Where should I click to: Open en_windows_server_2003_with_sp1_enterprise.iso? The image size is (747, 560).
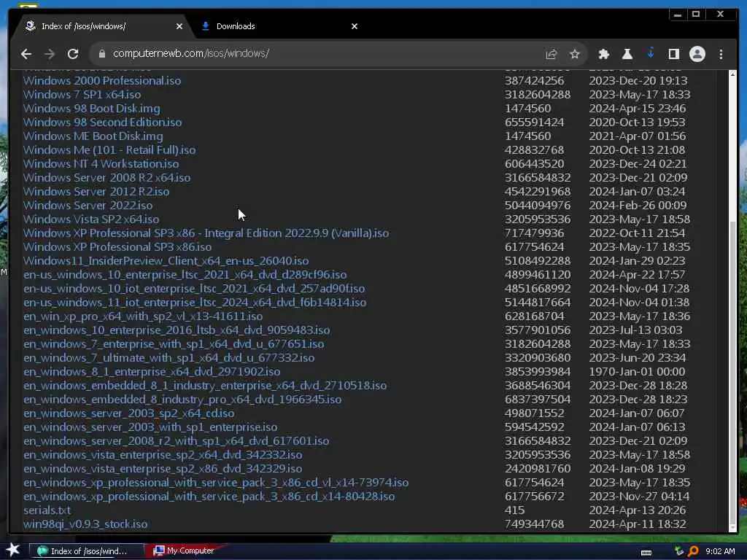(x=150, y=427)
